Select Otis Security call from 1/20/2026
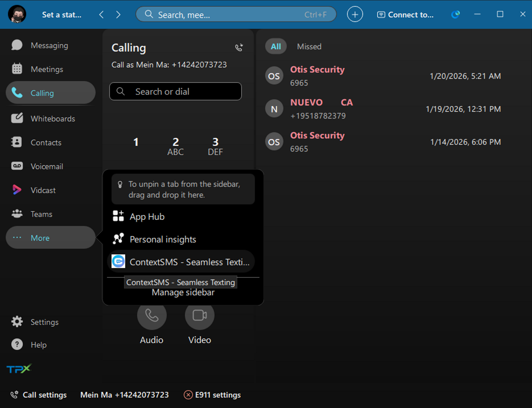This screenshot has height=408, width=532. pos(383,76)
